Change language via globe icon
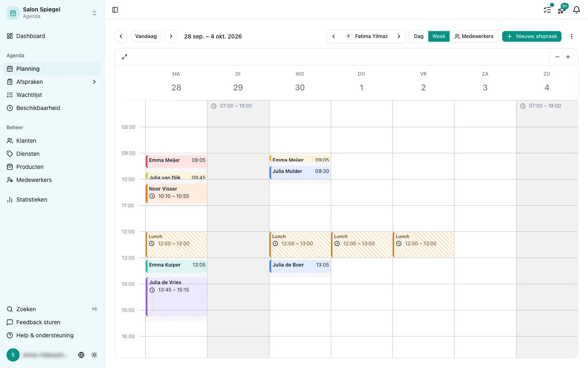The height and width of the screenshot is (368, 588). pyautogui.click(x=81, y=355)
